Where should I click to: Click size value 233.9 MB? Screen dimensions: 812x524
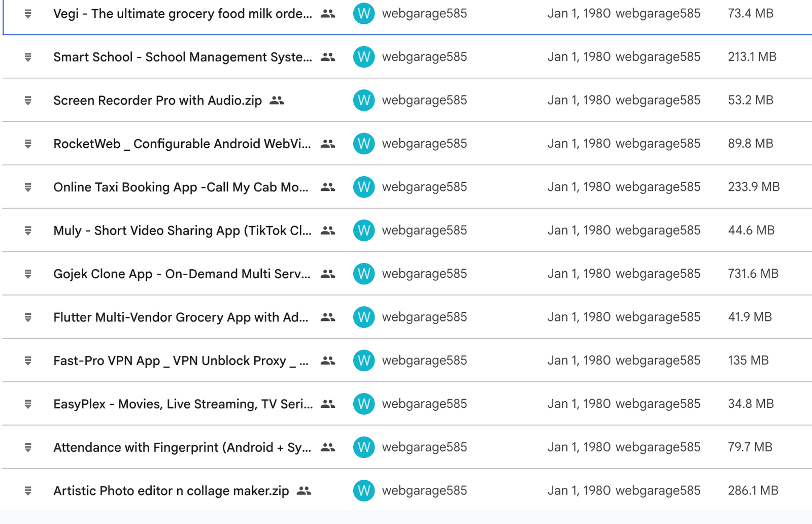(754, 187)
